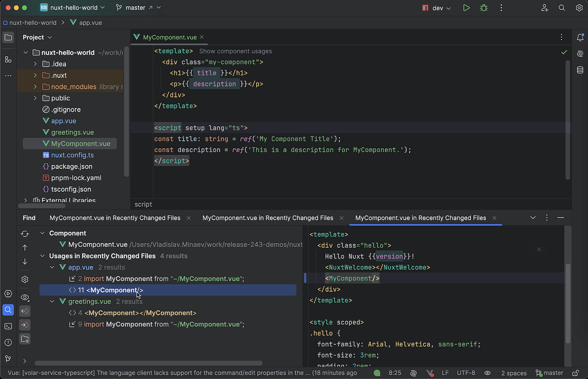This screenshot has height=379, width=588.
Task: Open Problems tool window
Action: tap(8, 342)
